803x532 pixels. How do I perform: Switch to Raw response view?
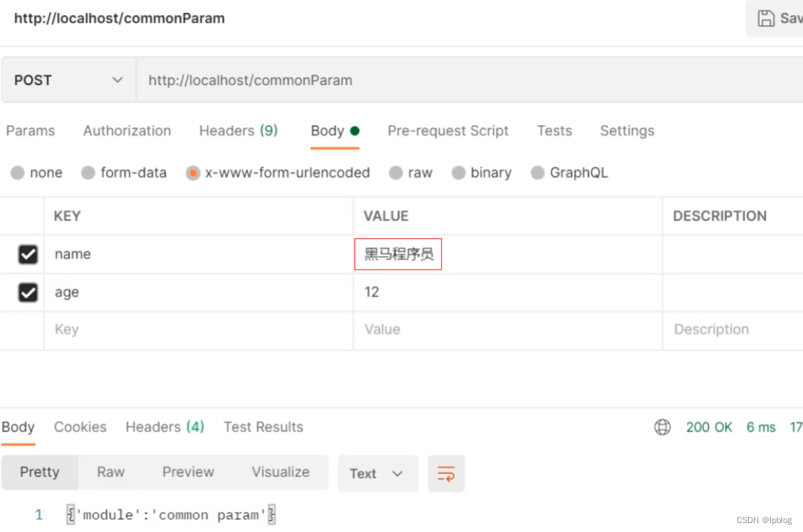[110, 472]
